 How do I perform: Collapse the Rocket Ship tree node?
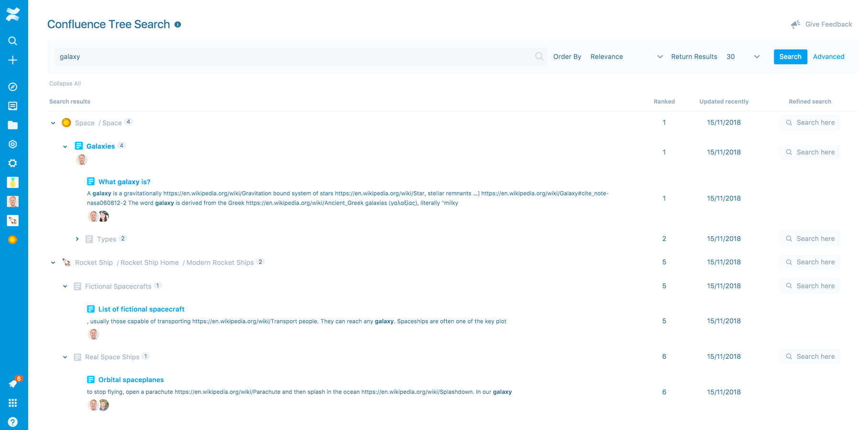click(x=53, y=263)
